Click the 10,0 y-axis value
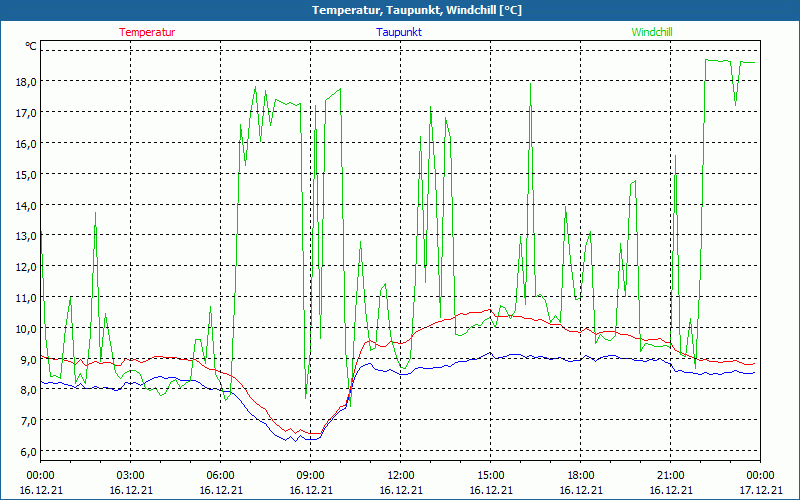This screenshot has width=800, height=500. (x=27, y=329)
